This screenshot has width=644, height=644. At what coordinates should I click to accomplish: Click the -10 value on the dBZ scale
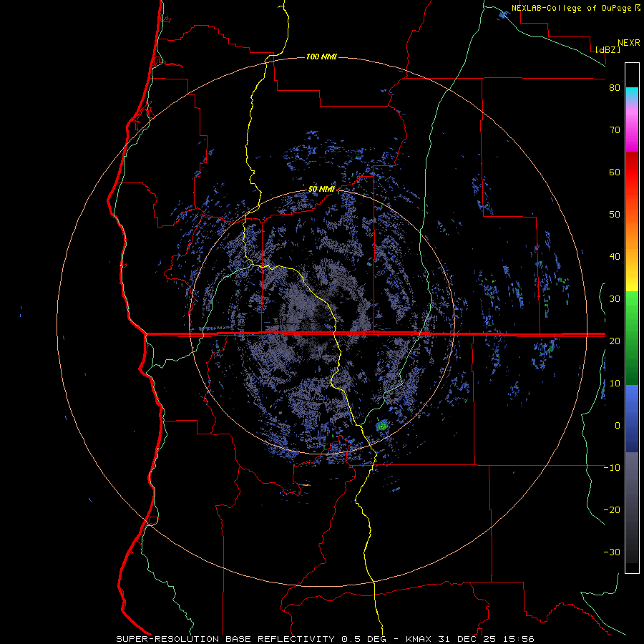pos(612,468)
